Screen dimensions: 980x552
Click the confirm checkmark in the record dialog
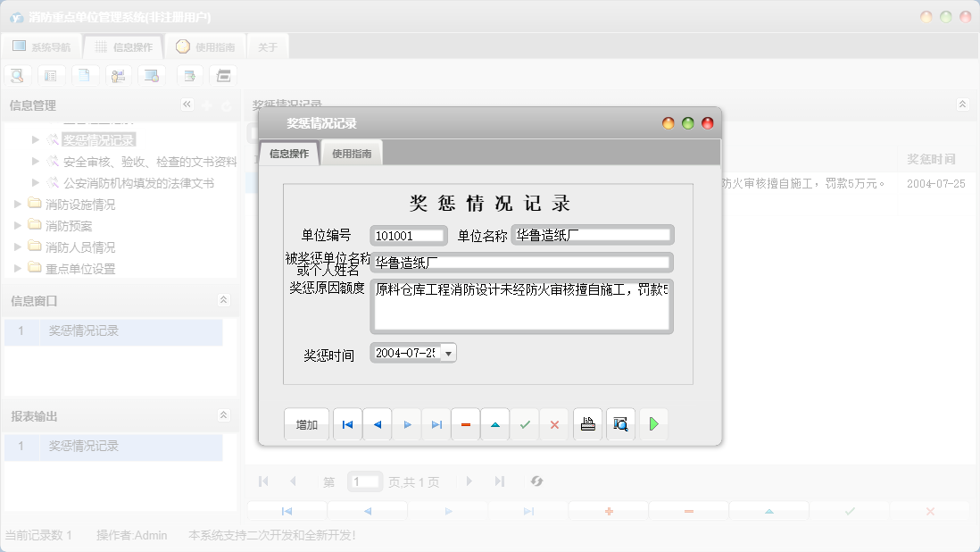[x=525, y=424]
